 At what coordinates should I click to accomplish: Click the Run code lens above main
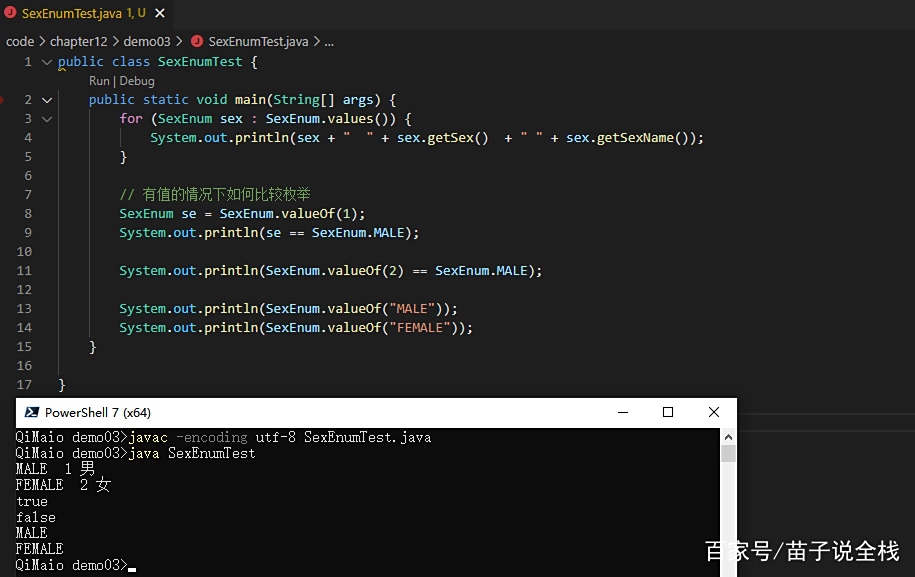tap(99, 81)
